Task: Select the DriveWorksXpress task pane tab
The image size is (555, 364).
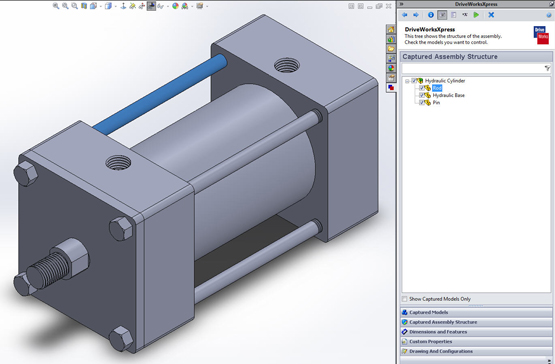Action: pyautogui.click(x=391, y=87)
